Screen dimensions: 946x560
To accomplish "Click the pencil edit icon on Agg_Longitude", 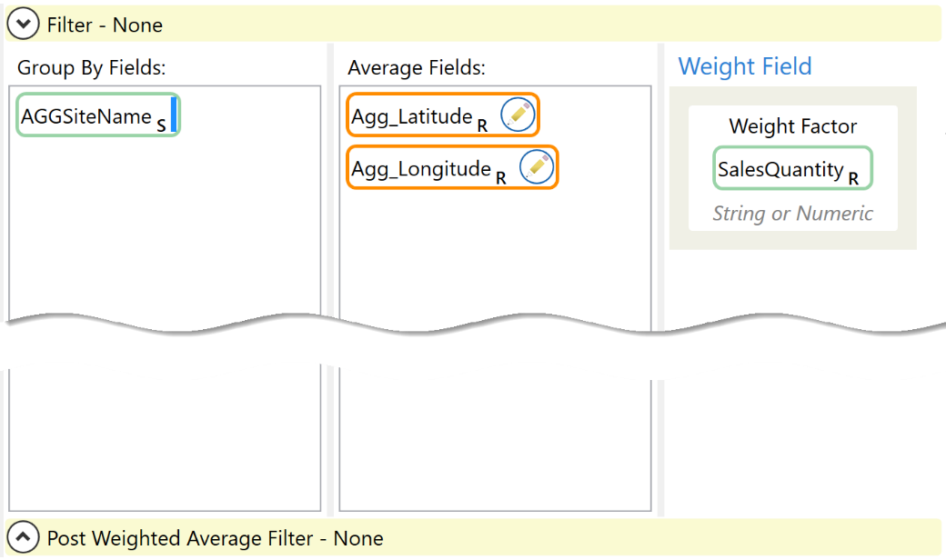I will pos(537,168).
